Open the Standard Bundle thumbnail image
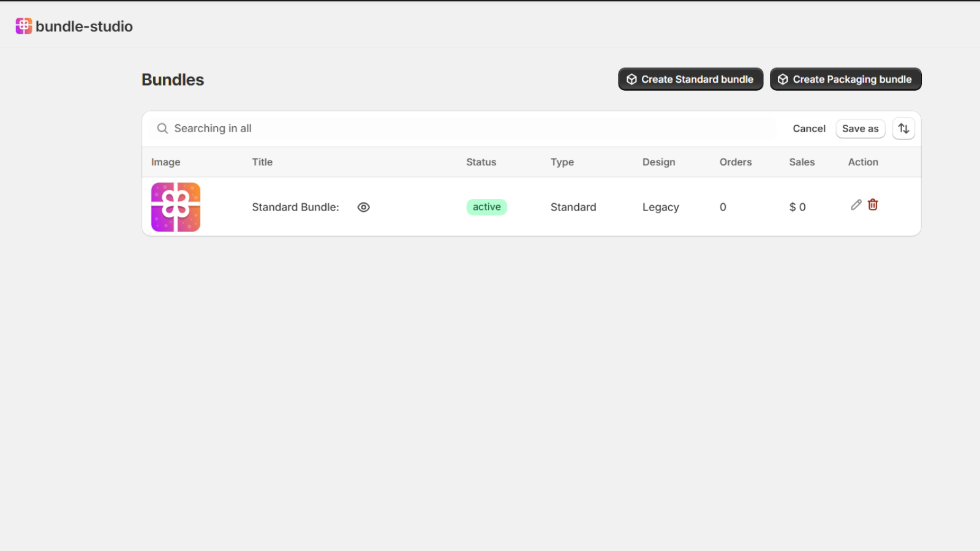Image resolution: width=980 pixels, height=551 pixels. click(x=176, y=207)
